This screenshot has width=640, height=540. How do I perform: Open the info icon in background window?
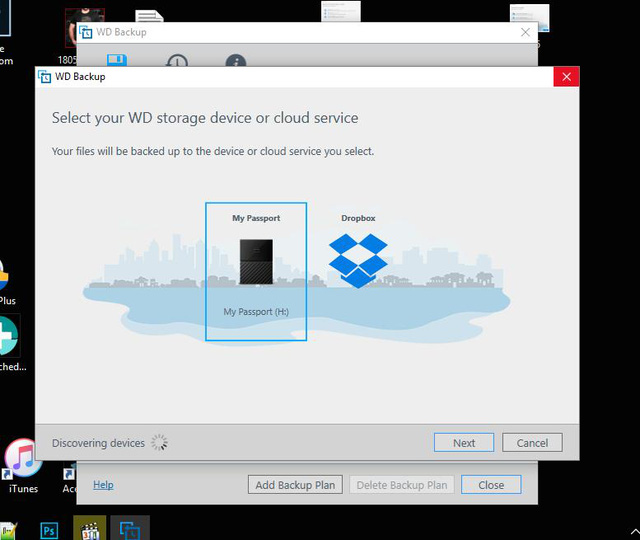pos(236,61)
